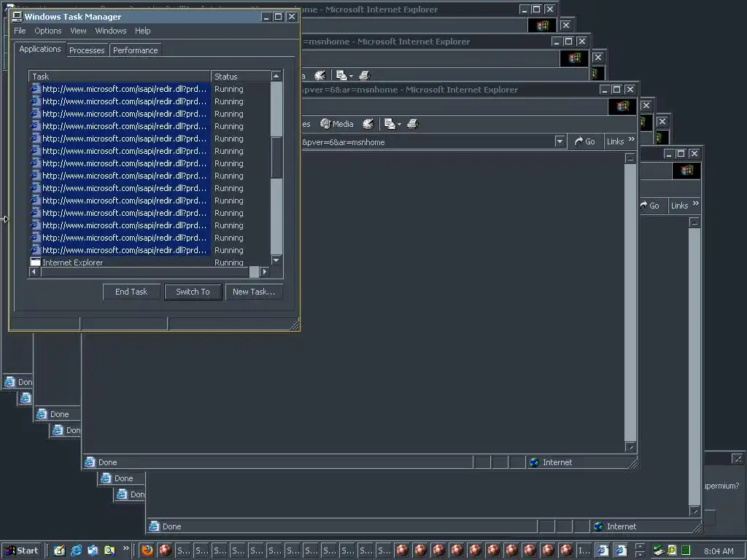Click the task list scroll-left arrow

pos(34,271)
